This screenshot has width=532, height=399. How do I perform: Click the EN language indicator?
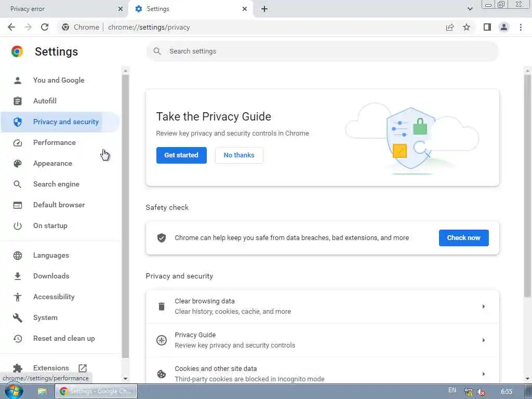(x=452, y=390)
